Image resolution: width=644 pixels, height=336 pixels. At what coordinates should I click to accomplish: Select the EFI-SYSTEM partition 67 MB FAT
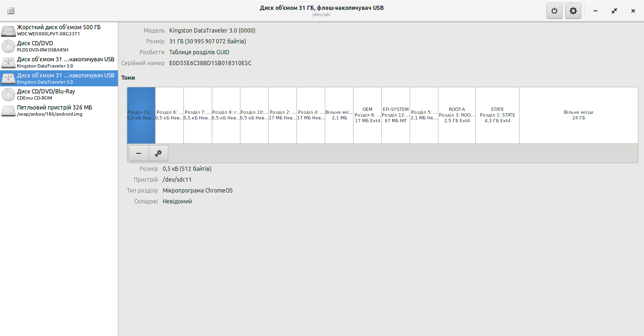[396, 115]
